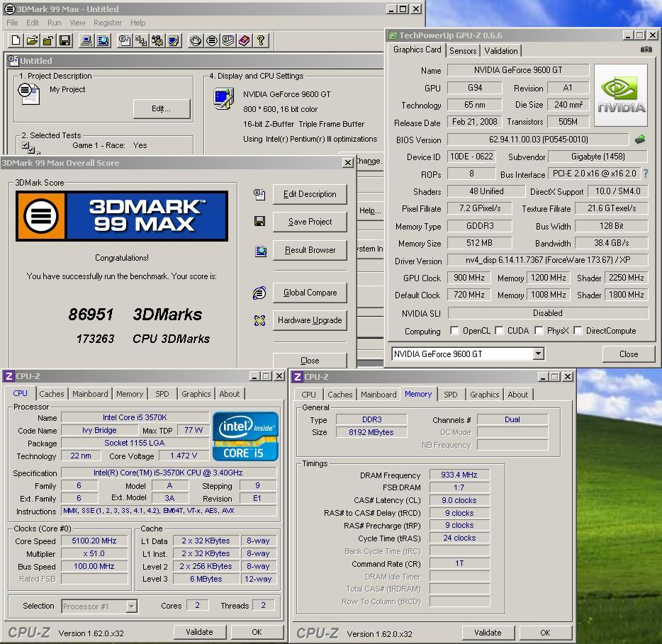Open About tab in left CPU-Z window

[x=229, y=394]
